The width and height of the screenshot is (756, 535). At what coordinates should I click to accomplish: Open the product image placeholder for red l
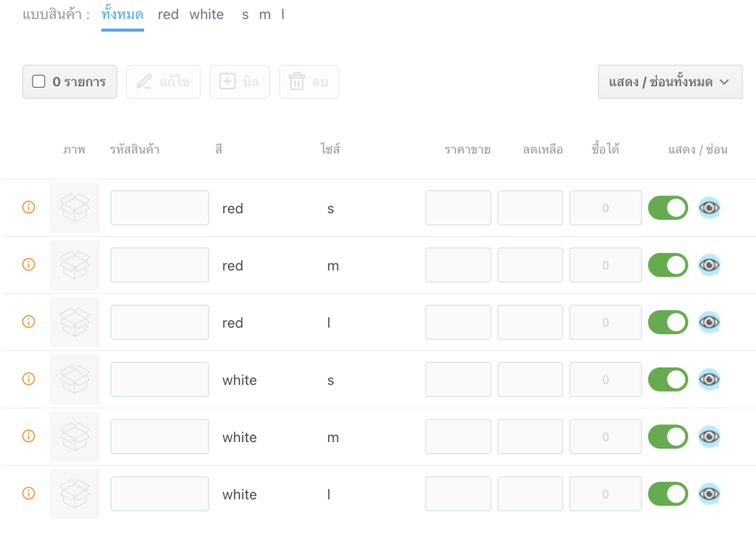point(75,322)
